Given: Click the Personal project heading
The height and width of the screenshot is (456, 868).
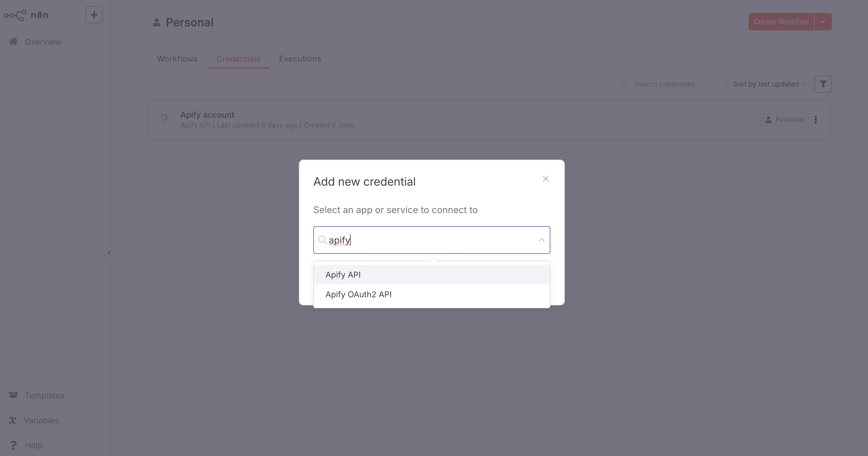Looking at the screenshot, I should 189,22.
